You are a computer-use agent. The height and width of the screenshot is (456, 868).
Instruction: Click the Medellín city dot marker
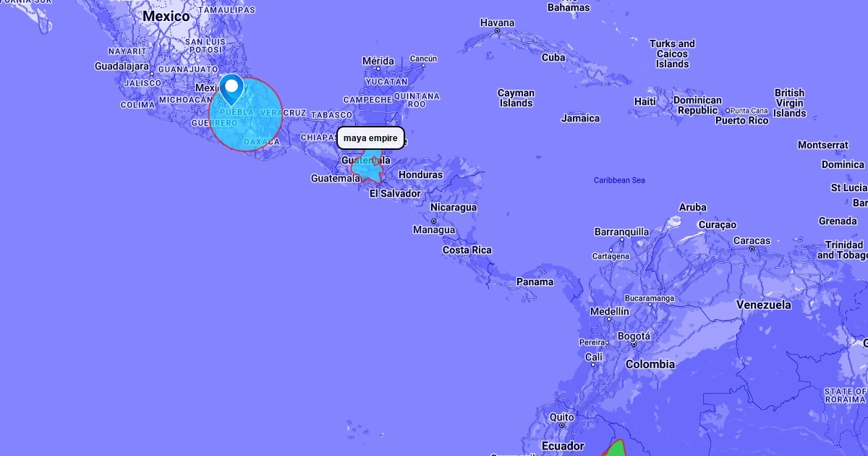pyautogui.click(x=608, y=319)
